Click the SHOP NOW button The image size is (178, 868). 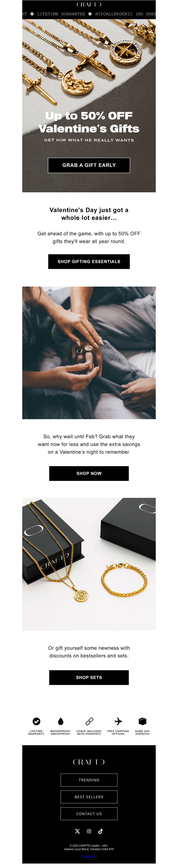pyautogui.click(x=89, y=473)
